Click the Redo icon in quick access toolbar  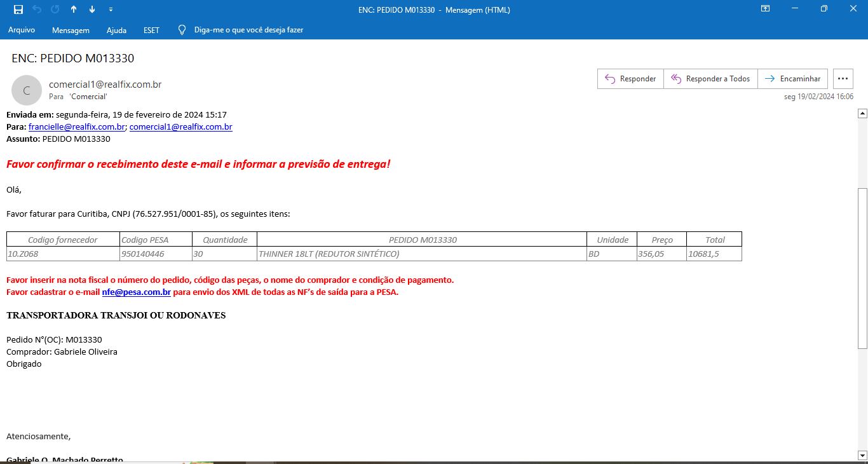point(55,10)
